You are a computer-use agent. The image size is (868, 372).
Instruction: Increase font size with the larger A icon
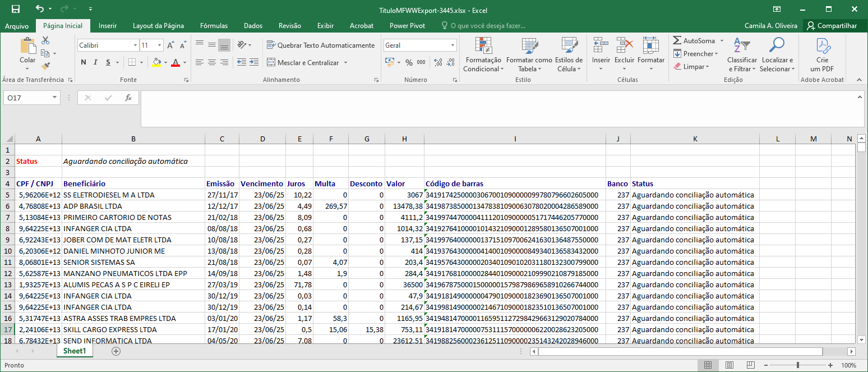coord(171,45)
